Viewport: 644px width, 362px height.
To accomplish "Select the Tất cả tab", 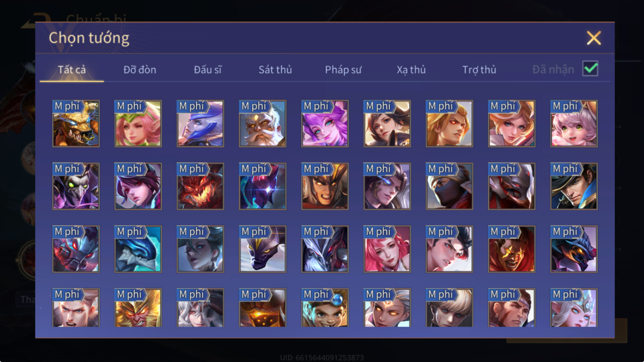I will pos(72,70).
